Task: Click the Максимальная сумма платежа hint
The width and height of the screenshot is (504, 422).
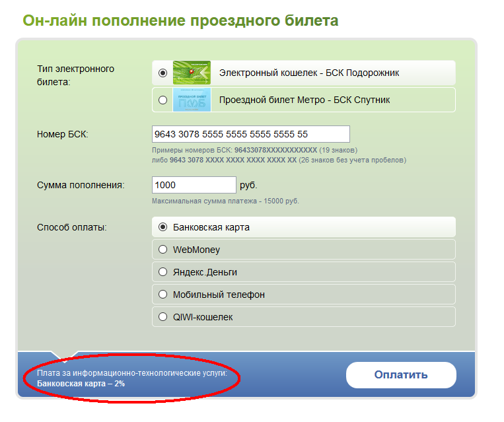Action: (230, 201)
